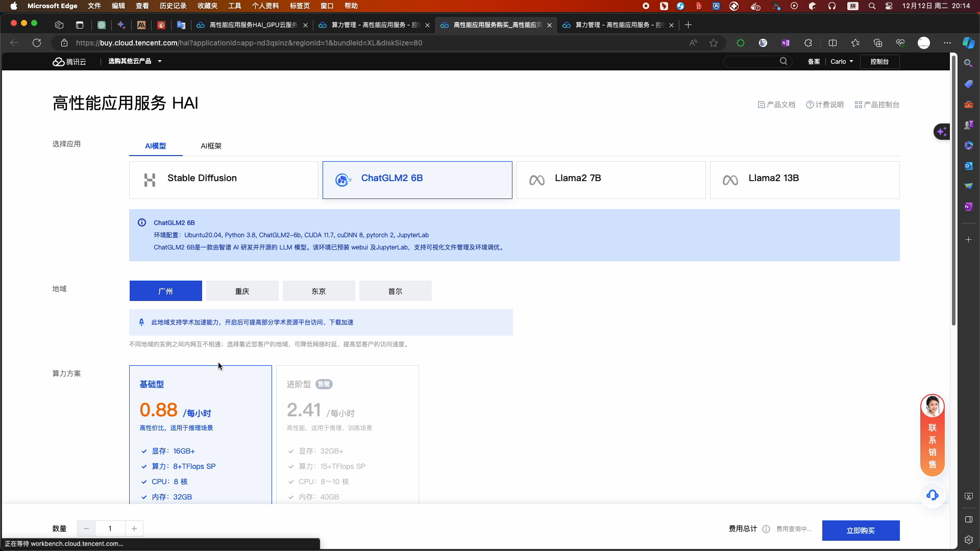Select the Stable Diffusion model option
The image size is (980, 551).
[223, 180]
